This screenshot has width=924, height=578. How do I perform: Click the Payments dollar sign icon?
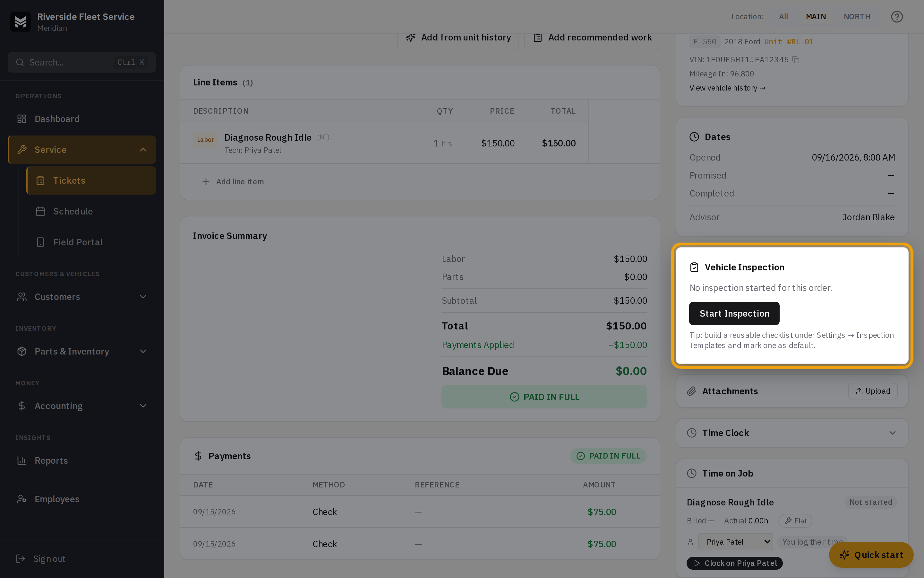198,456
